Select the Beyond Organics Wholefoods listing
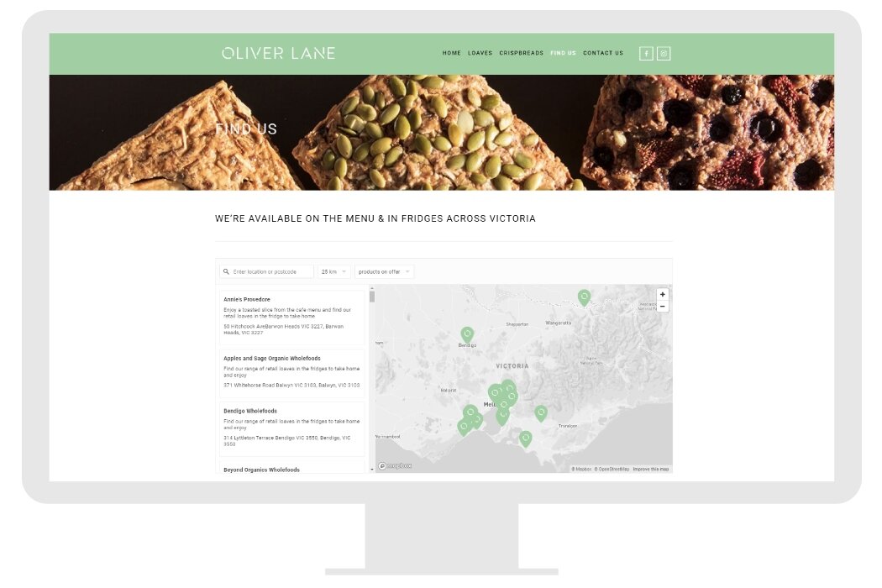The image size is (882, 588). point(292,467)
